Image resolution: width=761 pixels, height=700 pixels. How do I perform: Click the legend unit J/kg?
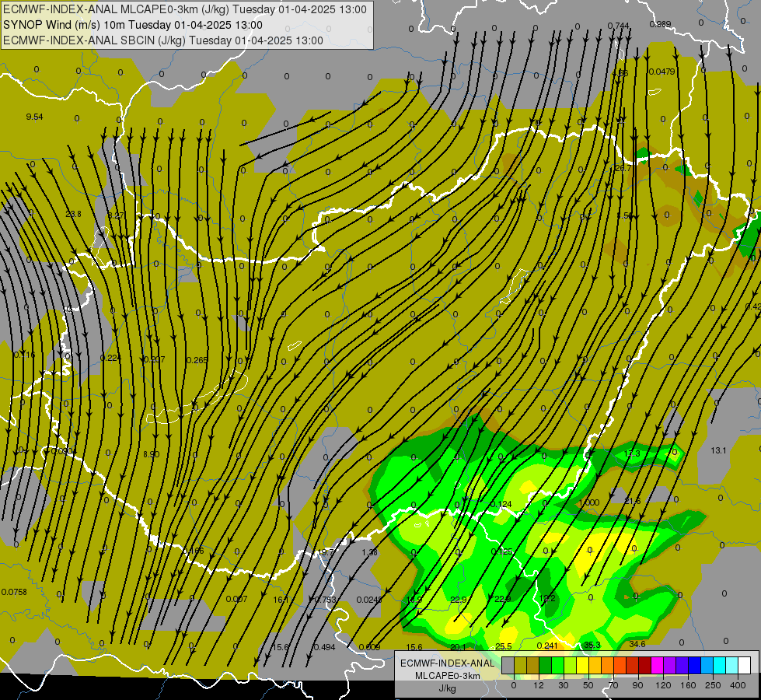click(448, 688)
